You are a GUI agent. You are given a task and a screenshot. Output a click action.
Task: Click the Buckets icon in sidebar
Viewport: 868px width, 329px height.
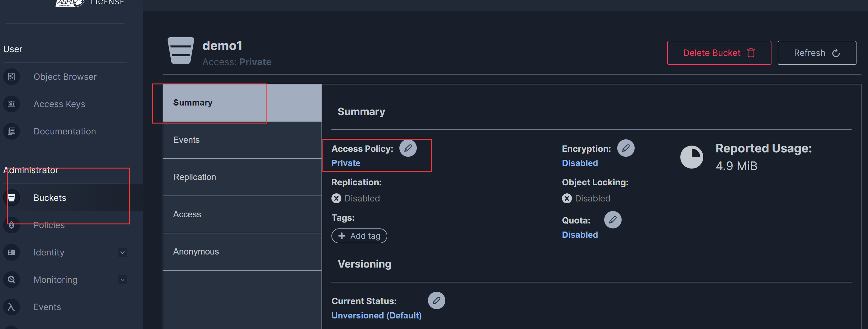tap(11, 198)
